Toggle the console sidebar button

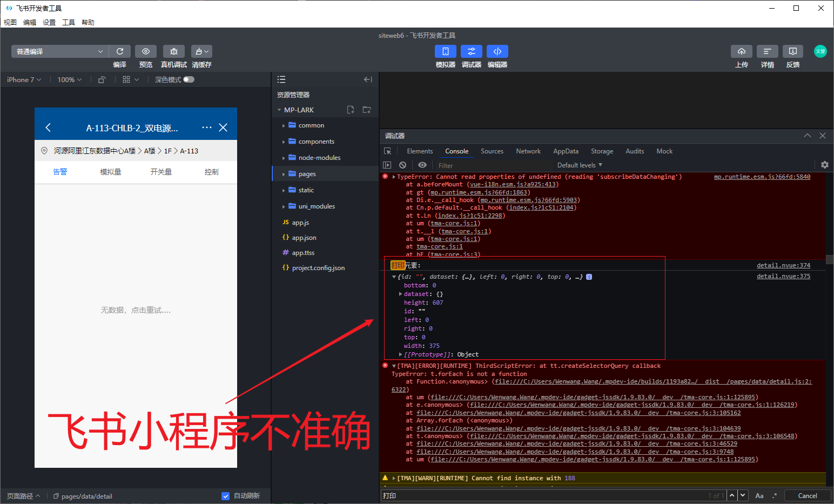pos(387,165)
